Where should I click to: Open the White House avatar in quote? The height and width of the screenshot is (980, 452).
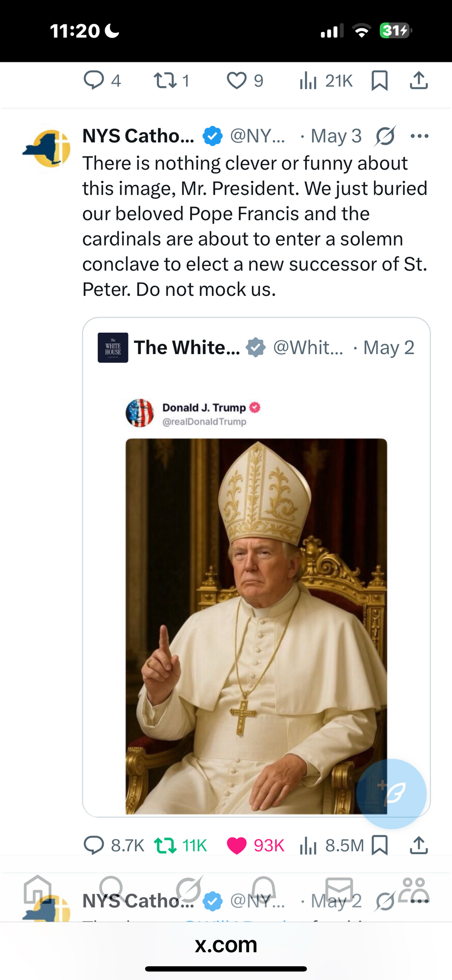(x=113, y=347)
